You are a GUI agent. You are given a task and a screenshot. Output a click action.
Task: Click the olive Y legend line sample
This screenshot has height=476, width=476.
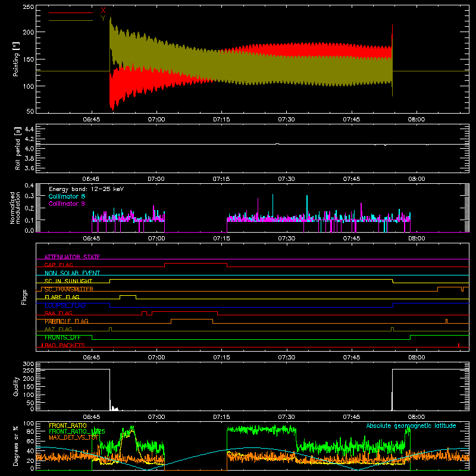tap(71, 20)
